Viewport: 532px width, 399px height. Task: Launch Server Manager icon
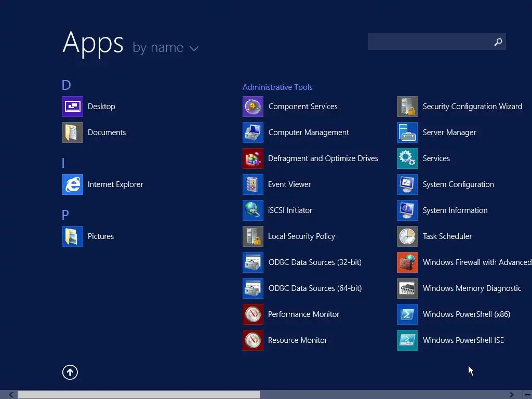(407, 132)
